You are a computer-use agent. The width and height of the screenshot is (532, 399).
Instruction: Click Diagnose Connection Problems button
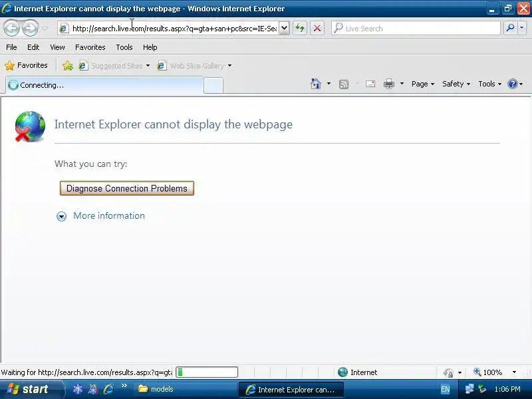pyautogui.click(x=127, y=188)
